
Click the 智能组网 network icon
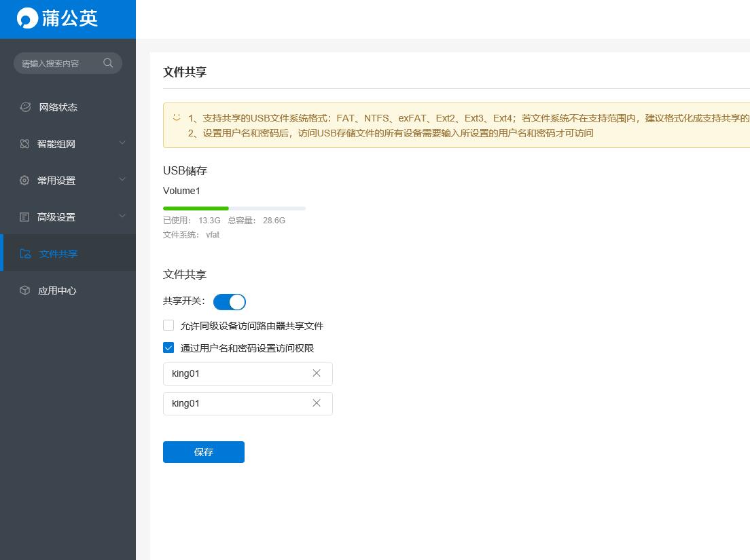[x=25, y=143]
